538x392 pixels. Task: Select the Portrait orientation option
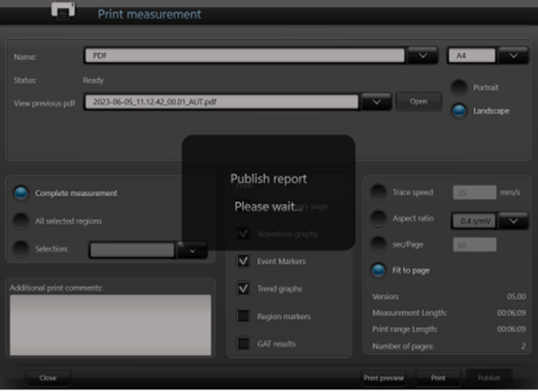point(459,88)
